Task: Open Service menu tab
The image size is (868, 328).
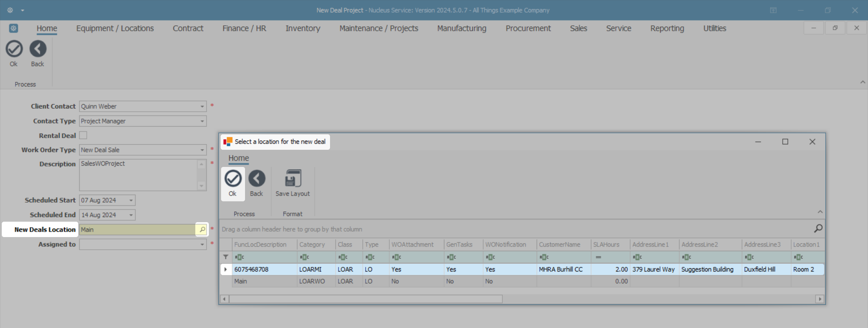Action: (618, 28)
